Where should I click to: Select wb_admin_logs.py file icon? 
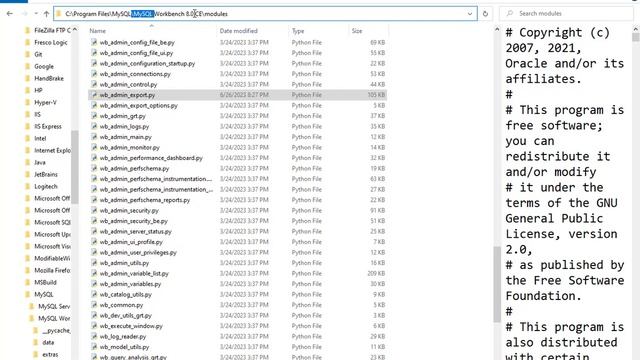click(94, 126)
